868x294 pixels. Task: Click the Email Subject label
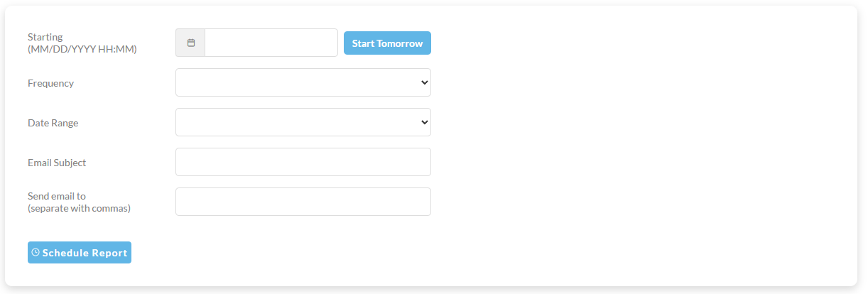(x=57, y=163)
